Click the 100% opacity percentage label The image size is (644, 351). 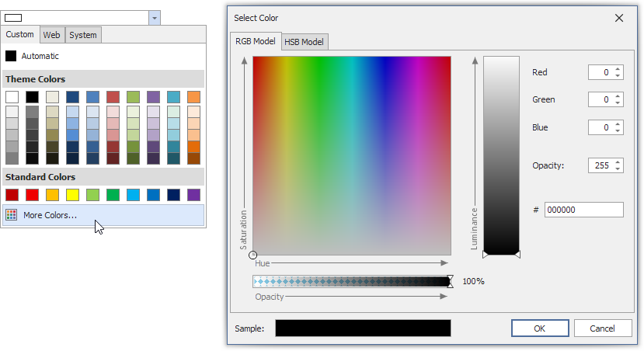click(x=474, y=281)
